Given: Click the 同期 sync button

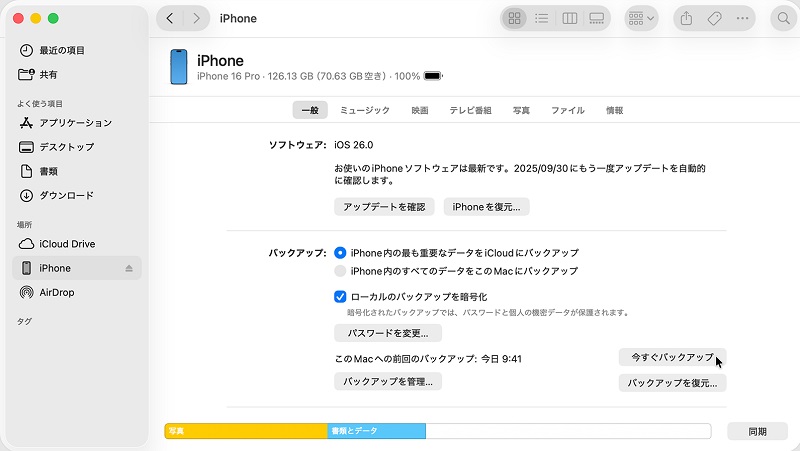Looking at the screenshot, I should click(757, 432).
